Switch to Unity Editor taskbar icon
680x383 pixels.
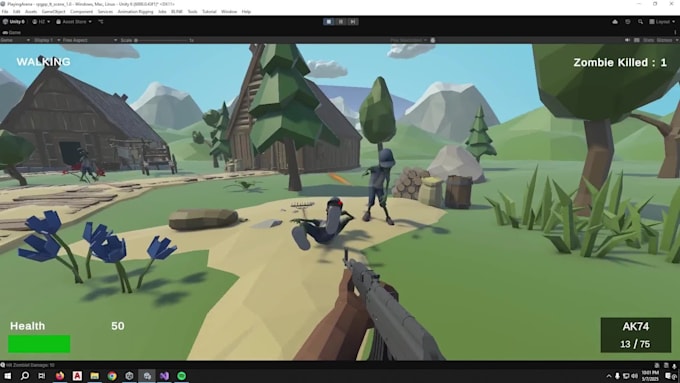point(147,376)
